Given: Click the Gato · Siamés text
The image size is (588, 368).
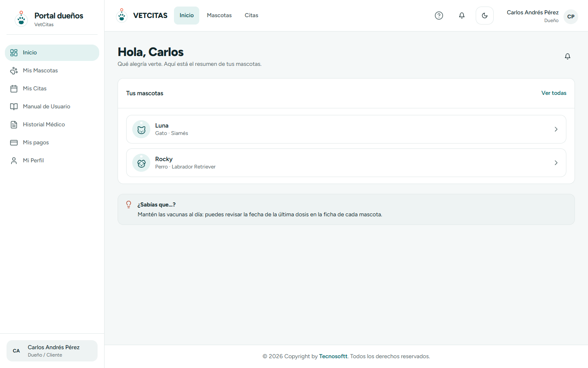Looking at the screenshot, I should 171,133.
